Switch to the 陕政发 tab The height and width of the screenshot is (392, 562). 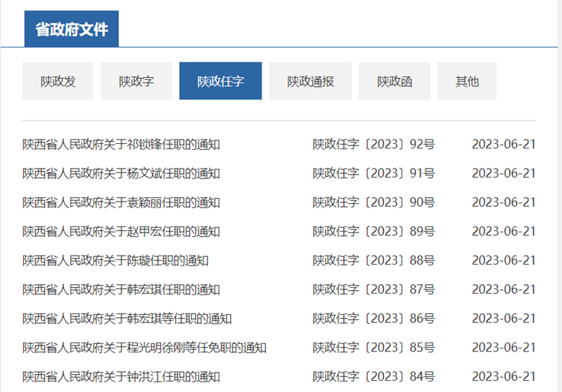pyautogui.click(x=58, y=81)
